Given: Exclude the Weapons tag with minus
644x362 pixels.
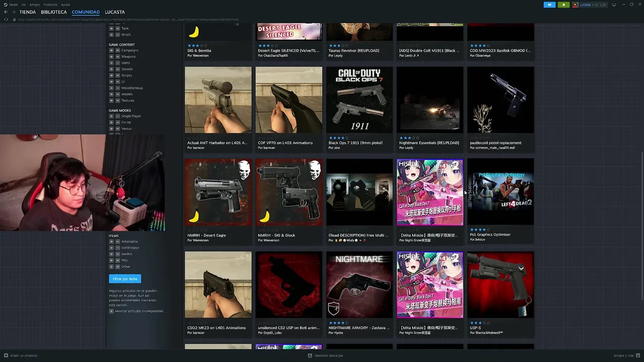Looking at the screenshot, I should [118, 56].
